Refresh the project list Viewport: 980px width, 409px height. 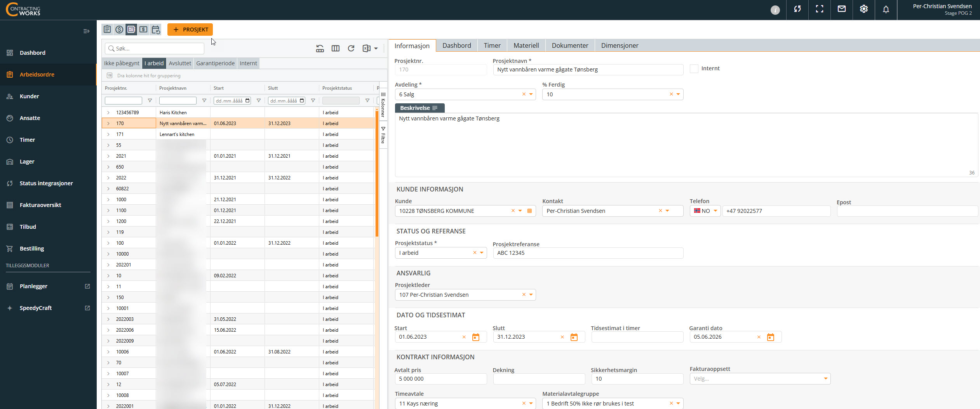tap(351, 49)
